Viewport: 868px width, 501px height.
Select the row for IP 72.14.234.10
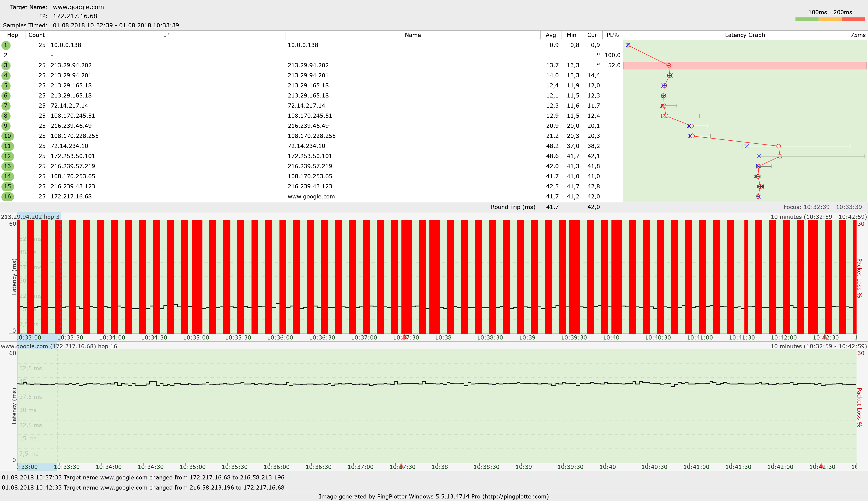point(69,146)
